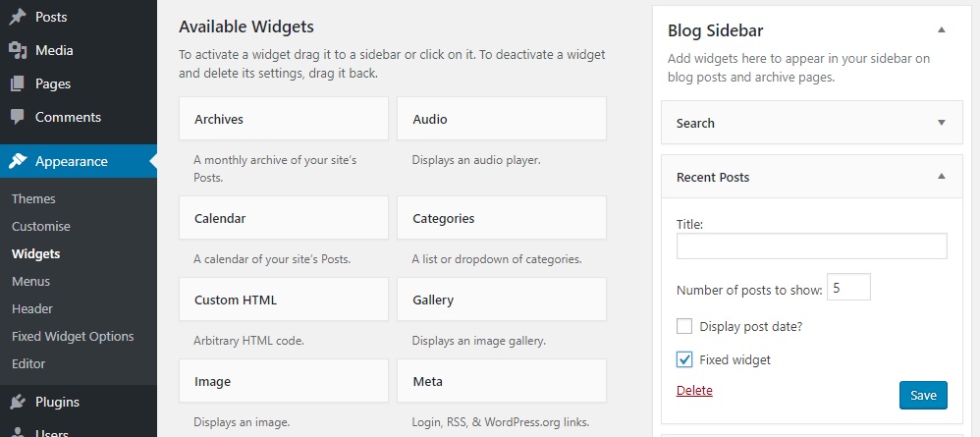The width and height of the screenshot is (980, 437).
Task: Click the widget Title input field
Action: (x=811, y=246)
